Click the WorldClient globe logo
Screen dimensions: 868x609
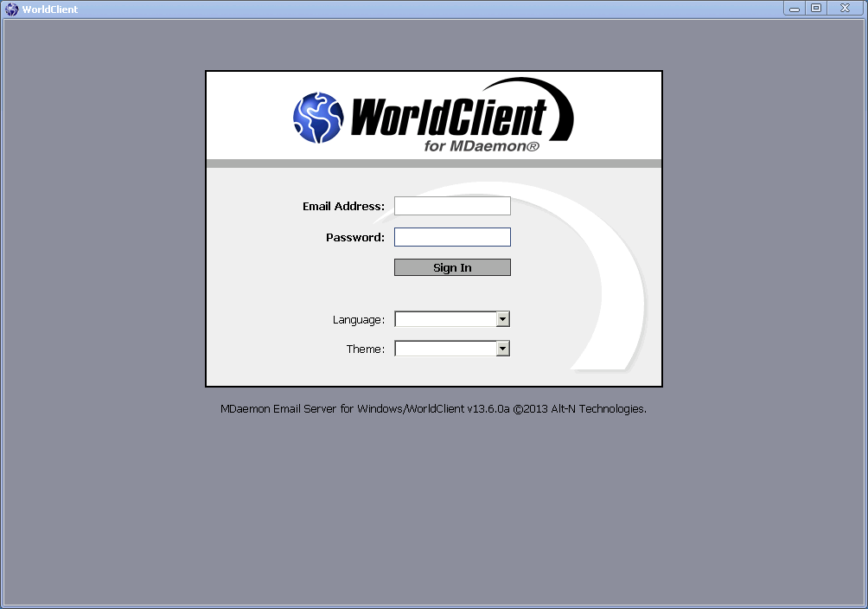coord(318,118)
